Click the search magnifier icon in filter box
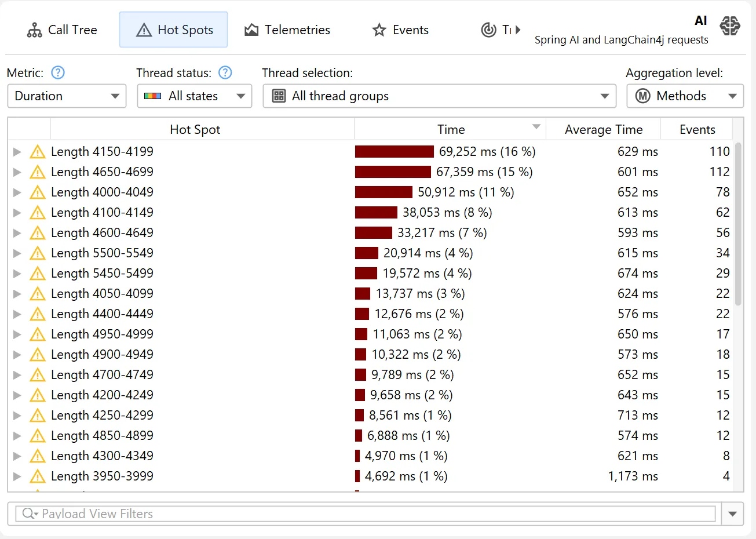Image resolution: width=756 pixels, height=539 pixels. click(x=30, y=513)
